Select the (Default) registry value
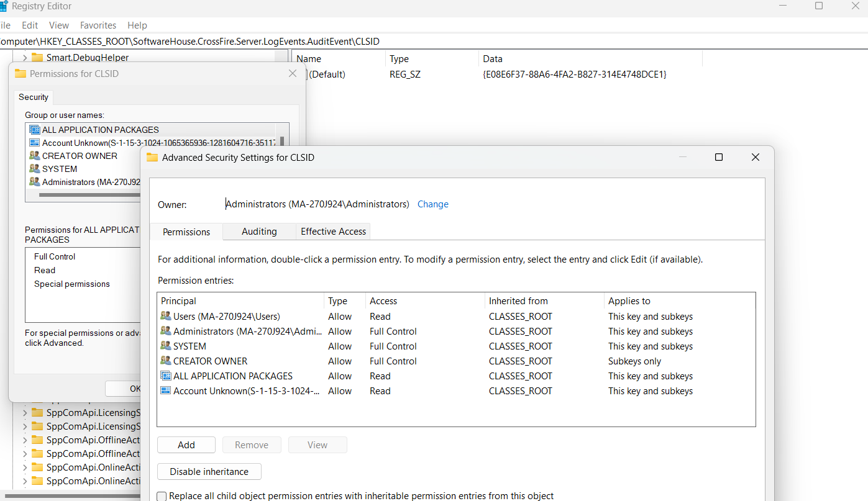This screenshot has height=501, width=868. pos(327,74)
